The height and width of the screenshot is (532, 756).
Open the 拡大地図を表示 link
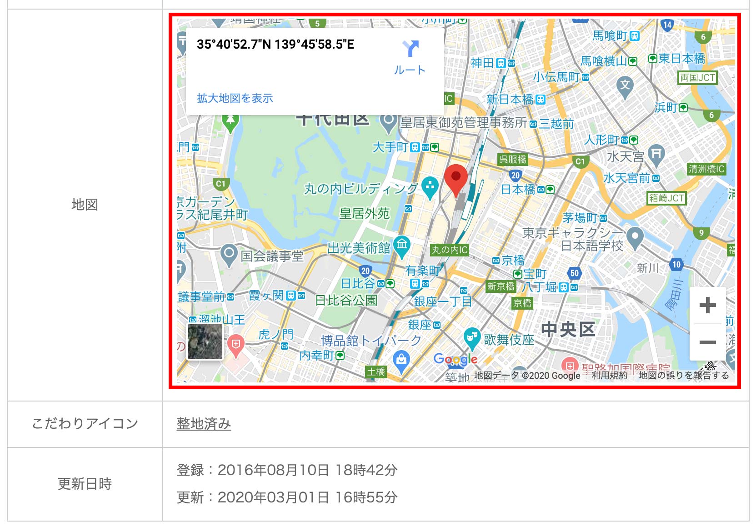[x=235, y=98]
